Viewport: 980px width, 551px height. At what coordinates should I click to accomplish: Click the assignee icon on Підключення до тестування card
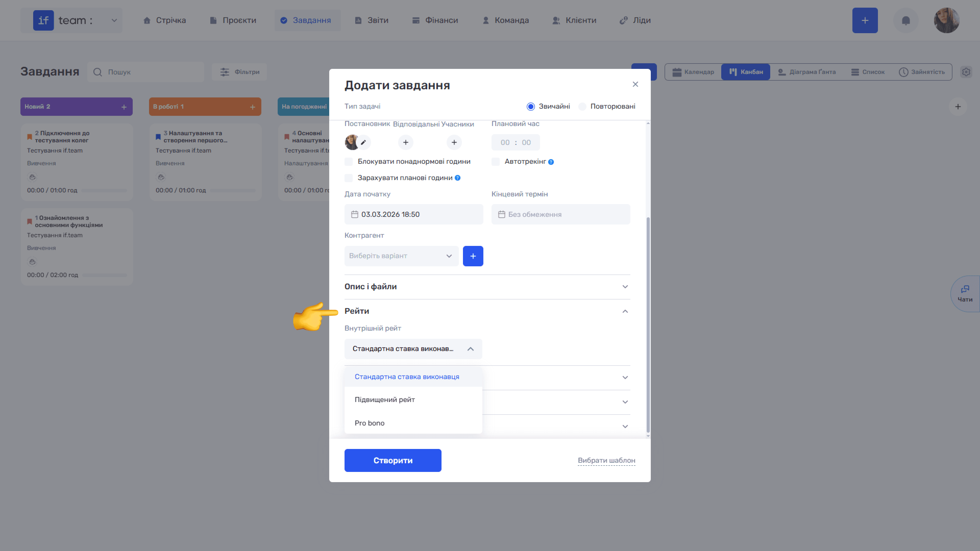pyautogui.click(x=32, y=177)
